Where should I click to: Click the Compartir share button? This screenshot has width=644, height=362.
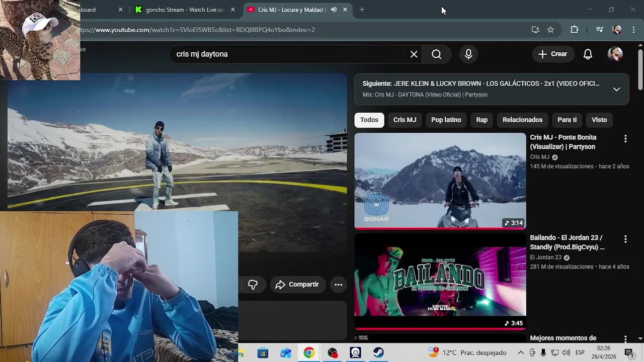[297, 285]
